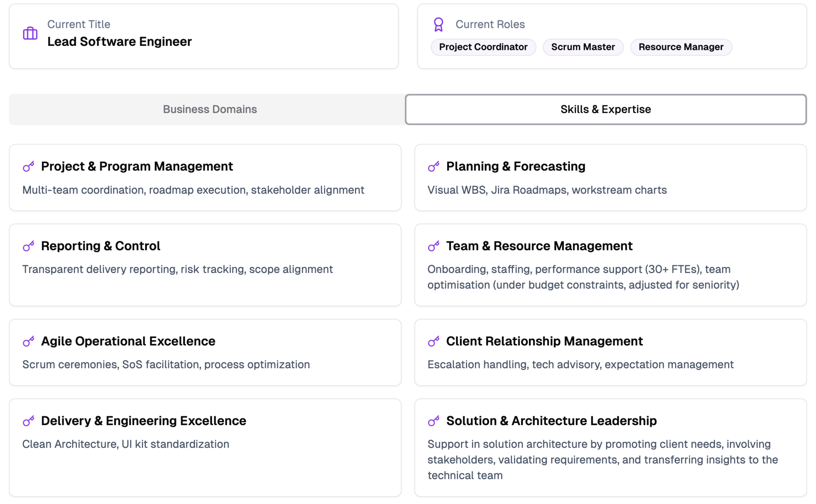Click the Lead Software Engineer title text
Viewport: 816px width, 504px height.
[x=119, y=41]
